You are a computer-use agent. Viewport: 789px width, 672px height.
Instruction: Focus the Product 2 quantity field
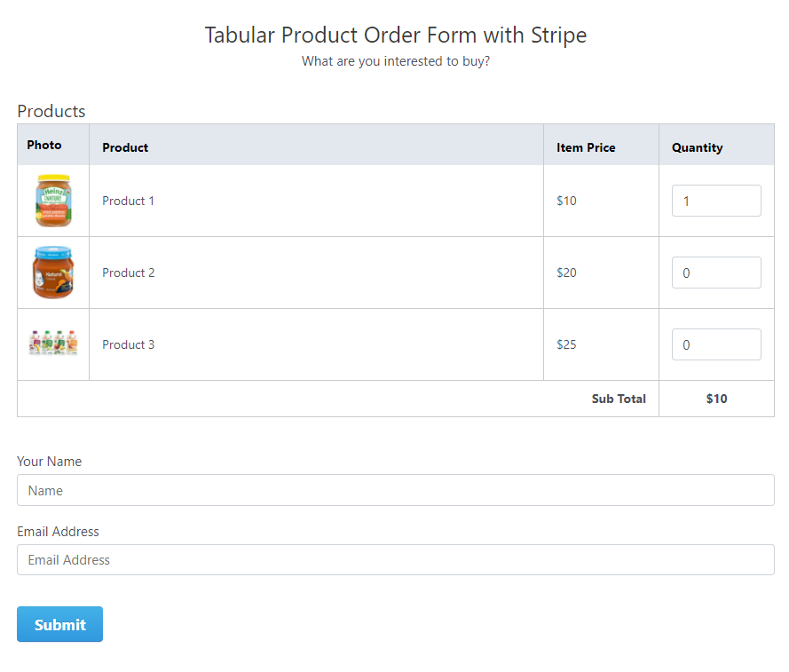tap(716, 273)
